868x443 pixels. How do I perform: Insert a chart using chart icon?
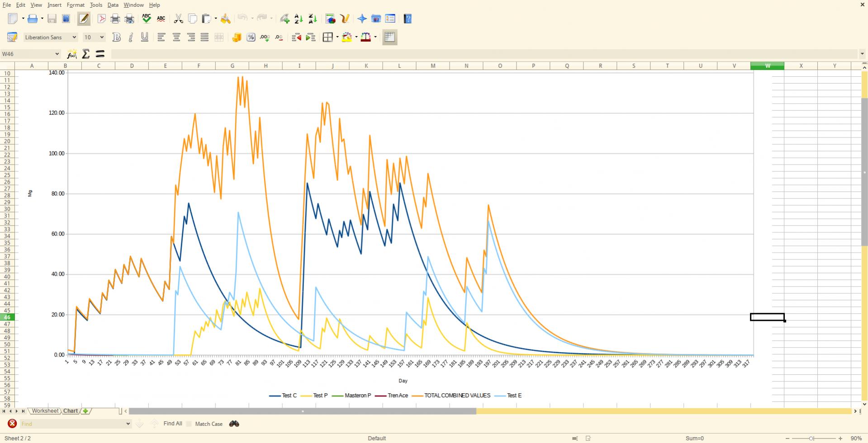(331, 19)
